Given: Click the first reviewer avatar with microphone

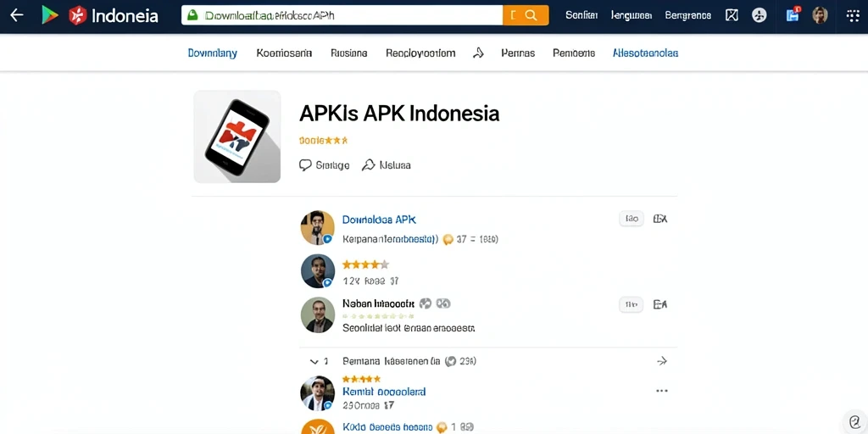Looking at the screenshot, I should pos(317,227).
